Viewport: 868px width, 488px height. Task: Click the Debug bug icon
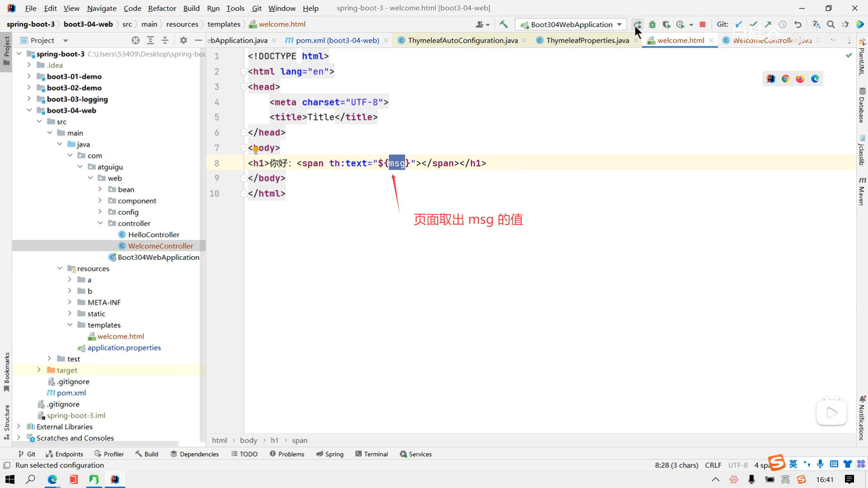pyautogui.click(x=652, y=24)
